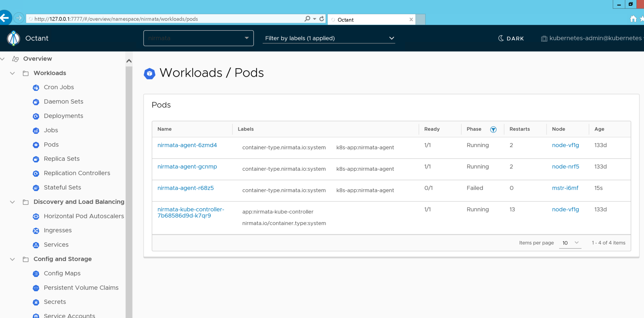Open Deployments via its sidebar icon
The width and height of the screenshot is (644, 318).
pos(36,116)
